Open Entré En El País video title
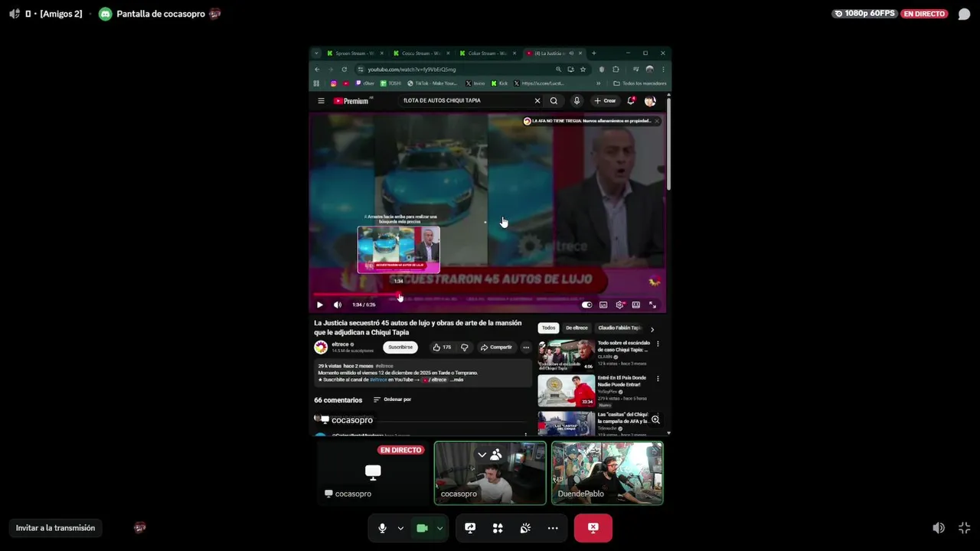The width and height of the screenshot is (980, 551). click(622, 380)
